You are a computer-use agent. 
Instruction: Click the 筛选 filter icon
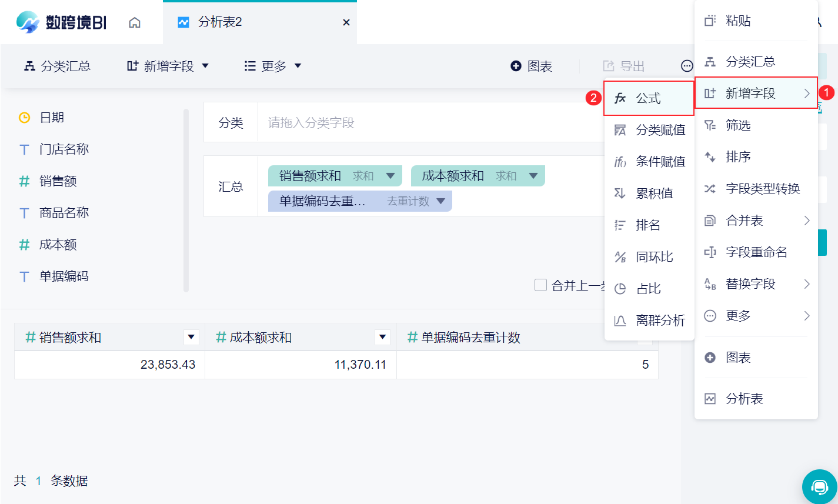710,125
